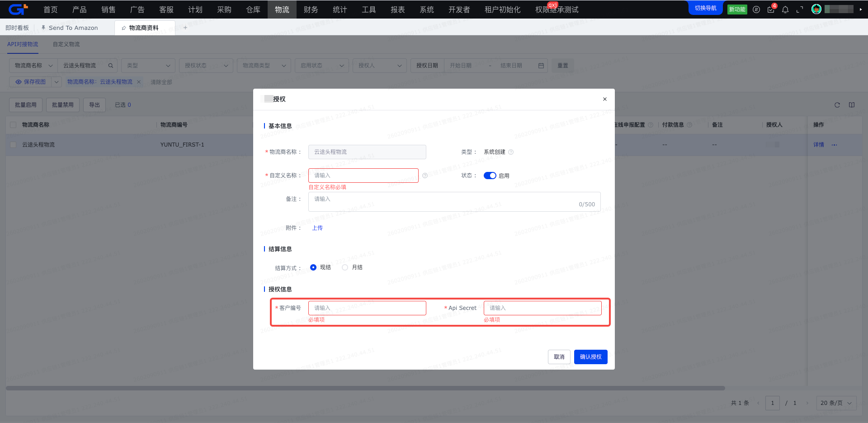Switch to the 即时看板 tab

17,28
